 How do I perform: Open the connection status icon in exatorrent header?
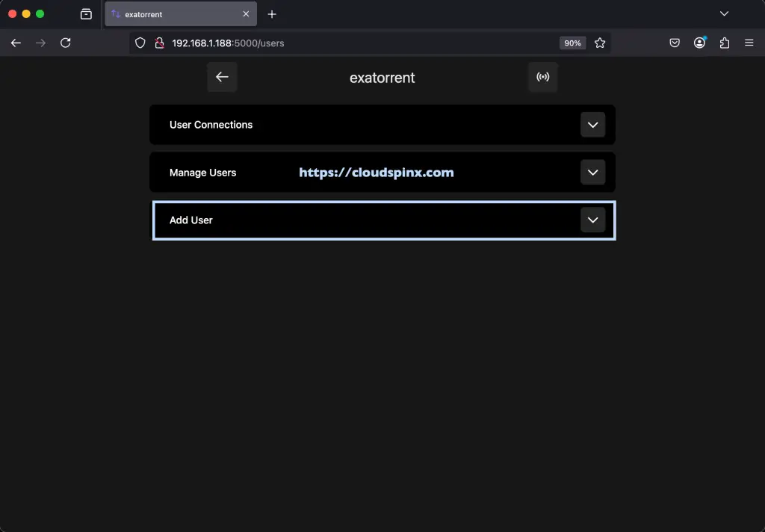543,76
